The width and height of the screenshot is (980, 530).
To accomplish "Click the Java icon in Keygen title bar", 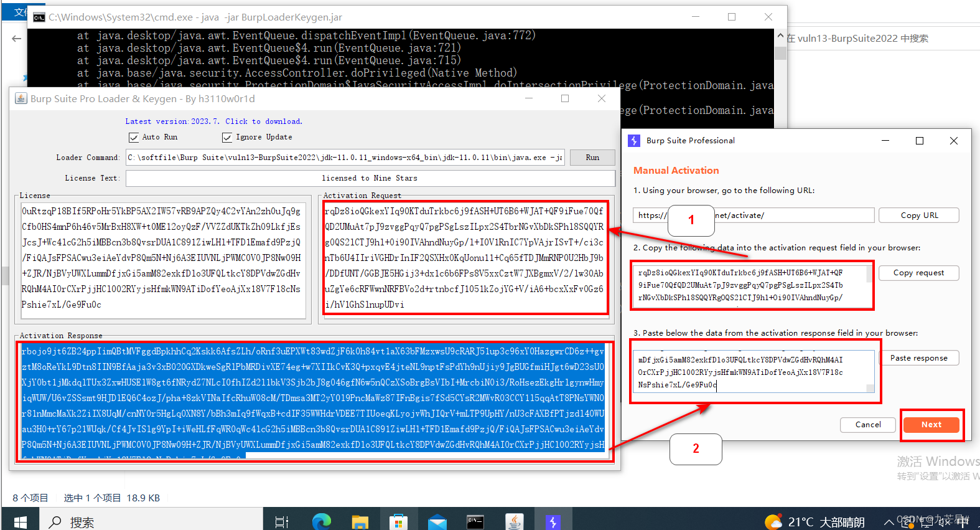I will [x=21, y=98].
